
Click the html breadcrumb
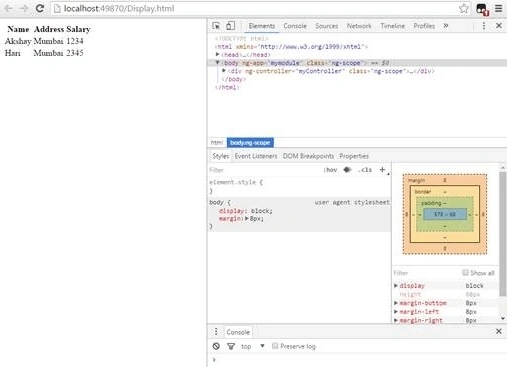[217, 143]
